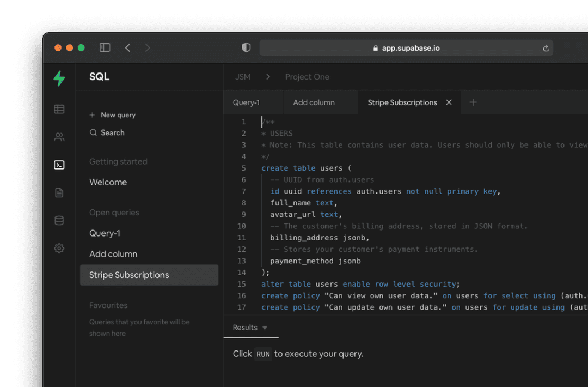The height and width of the screenshot is (387, 588).
Task: Switch to the Add column tab
Action: click(314, 102)
